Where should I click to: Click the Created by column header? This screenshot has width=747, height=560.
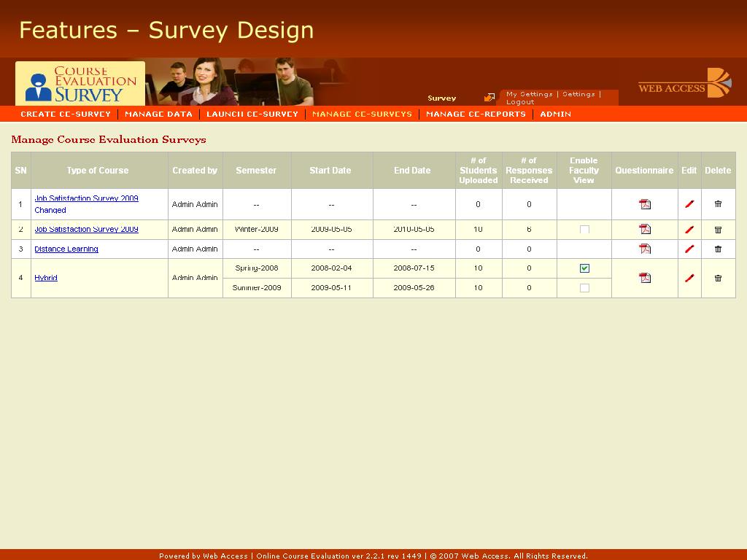195,171
